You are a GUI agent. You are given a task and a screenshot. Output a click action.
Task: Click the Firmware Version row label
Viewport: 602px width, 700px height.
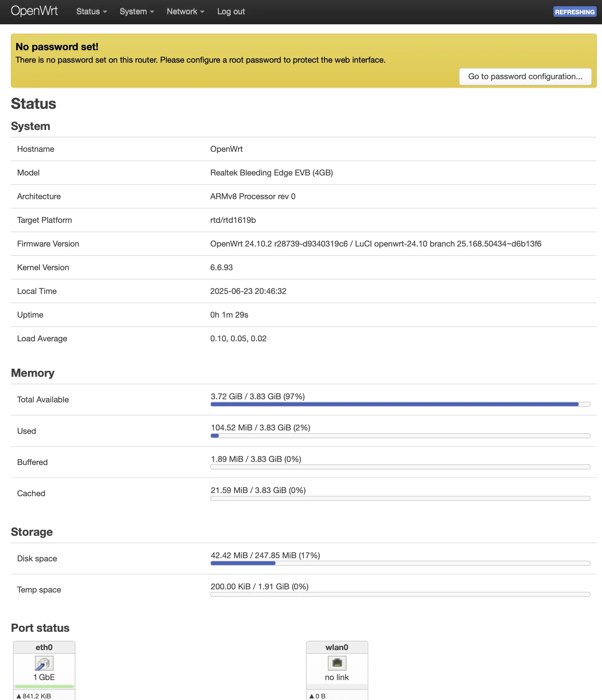48,244
